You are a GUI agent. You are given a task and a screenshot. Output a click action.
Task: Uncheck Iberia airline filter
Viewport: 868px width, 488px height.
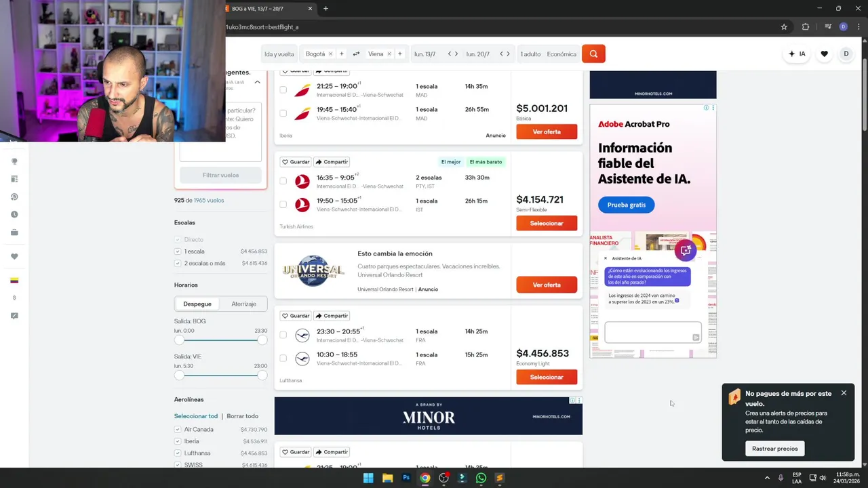[x=178, y=441]
